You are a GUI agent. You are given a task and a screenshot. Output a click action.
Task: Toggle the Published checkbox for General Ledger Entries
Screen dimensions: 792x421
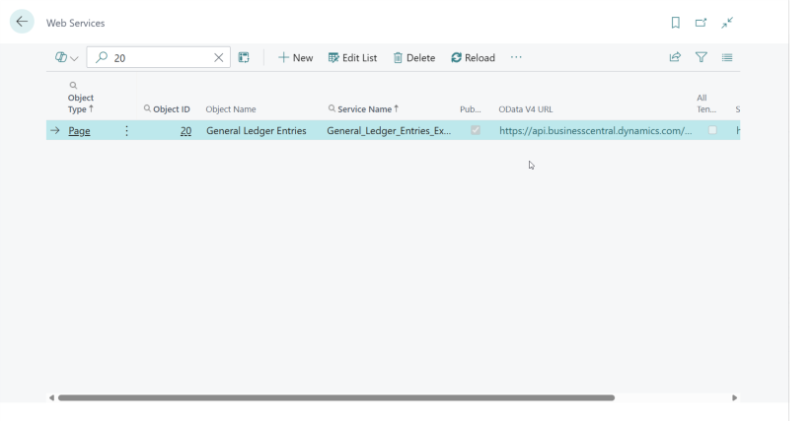[x=476, y=131]
